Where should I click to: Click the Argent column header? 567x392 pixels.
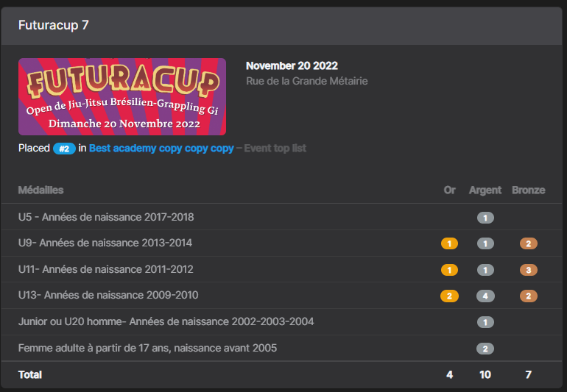485,190
